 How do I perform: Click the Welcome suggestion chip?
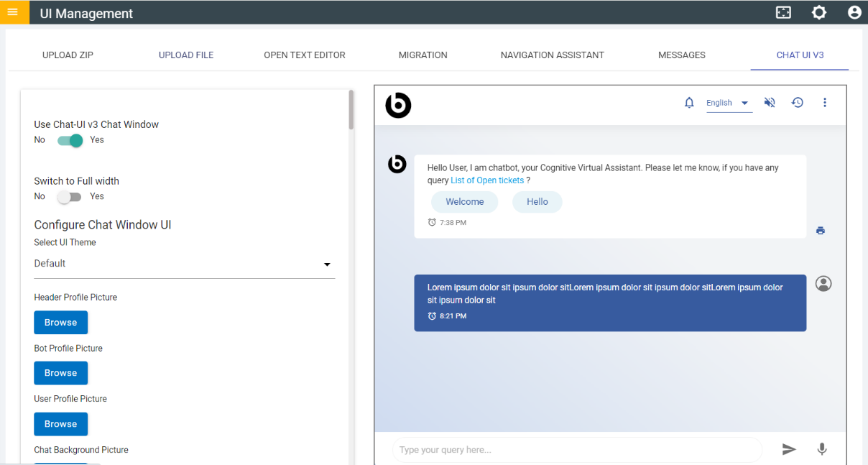coord(465,202)
